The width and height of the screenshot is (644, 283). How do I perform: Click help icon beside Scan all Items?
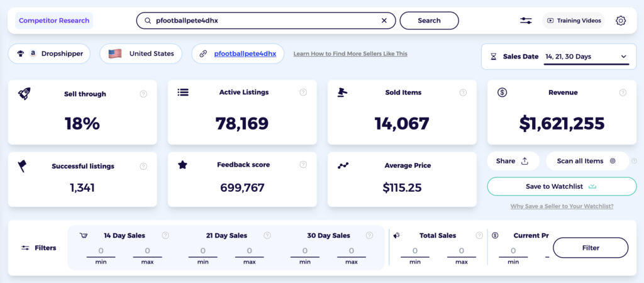coord(634,161)
